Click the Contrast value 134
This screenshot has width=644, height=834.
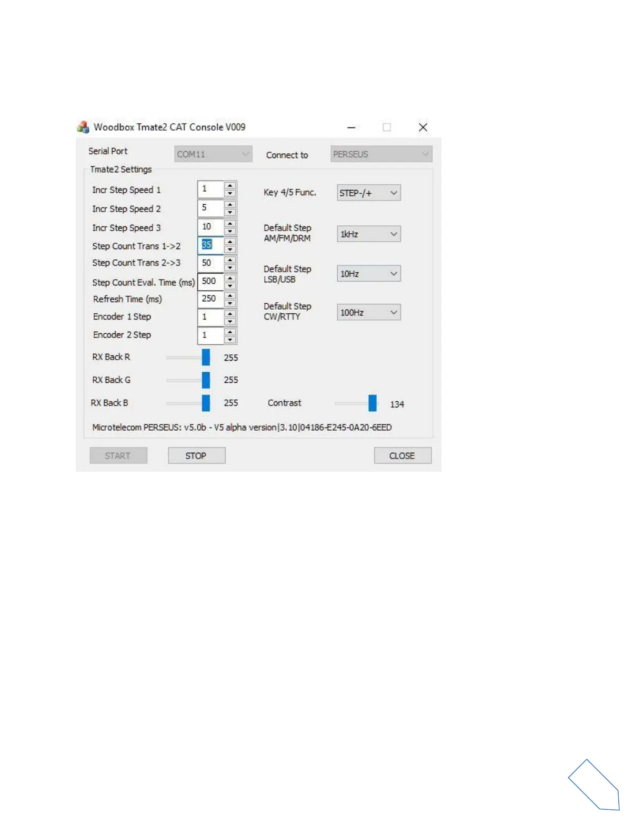(x=397, y=404)
